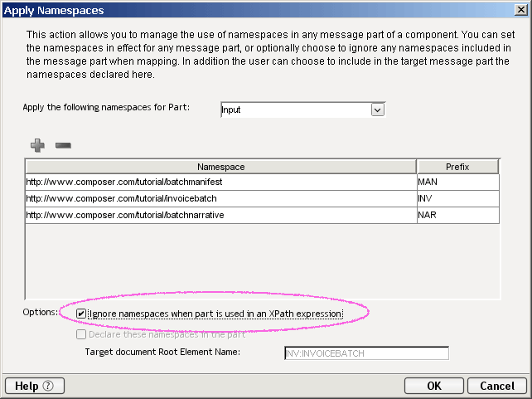The height and width of the screenshot is (399, 532).
Task: Select the batchnarrative namespace row
Action: click(221, 216)
